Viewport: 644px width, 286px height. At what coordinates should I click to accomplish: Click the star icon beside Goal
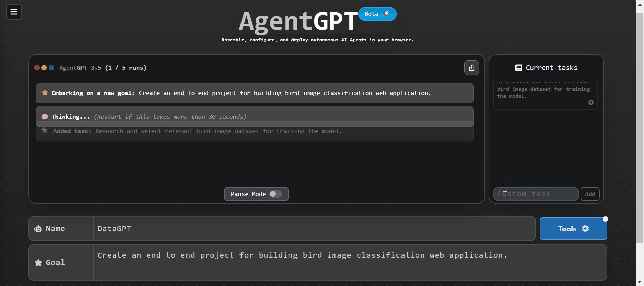[38, 263]
